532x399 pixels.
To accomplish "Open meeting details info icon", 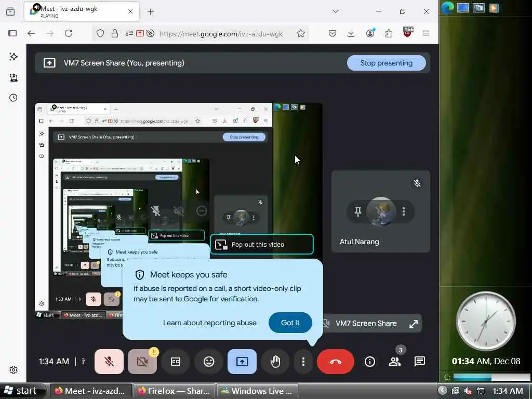I will pyautogui.click(x=370, y=362).
